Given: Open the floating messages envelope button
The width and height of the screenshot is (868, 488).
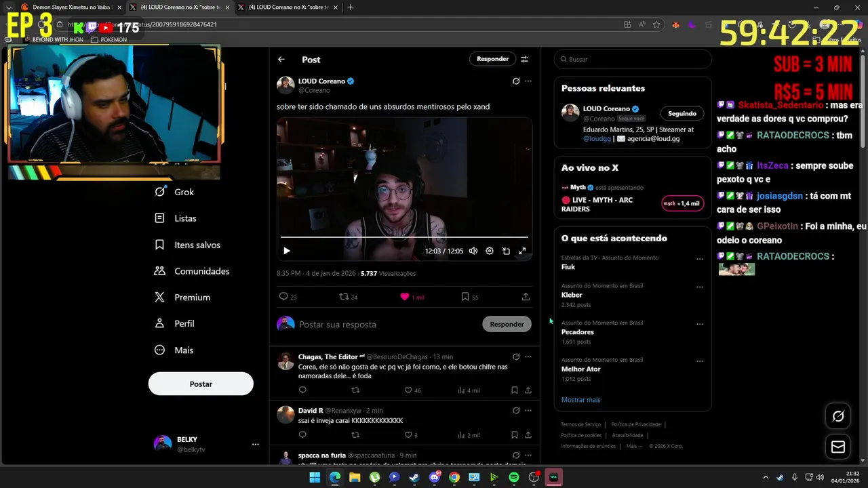Looking at the screenshot, I should (x=838, y=447).
